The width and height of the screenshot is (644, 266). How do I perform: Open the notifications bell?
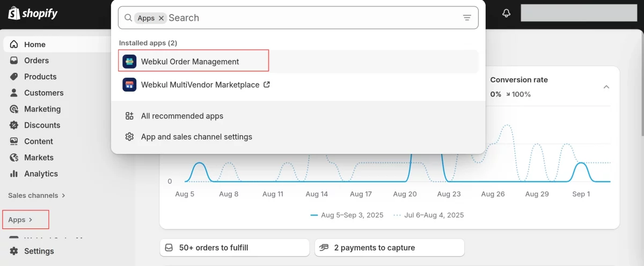506,13
